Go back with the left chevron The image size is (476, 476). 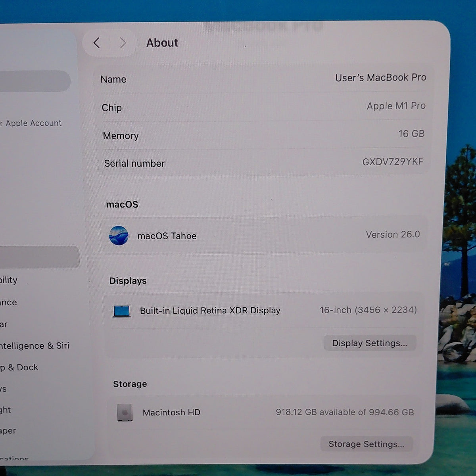point(97,43)
